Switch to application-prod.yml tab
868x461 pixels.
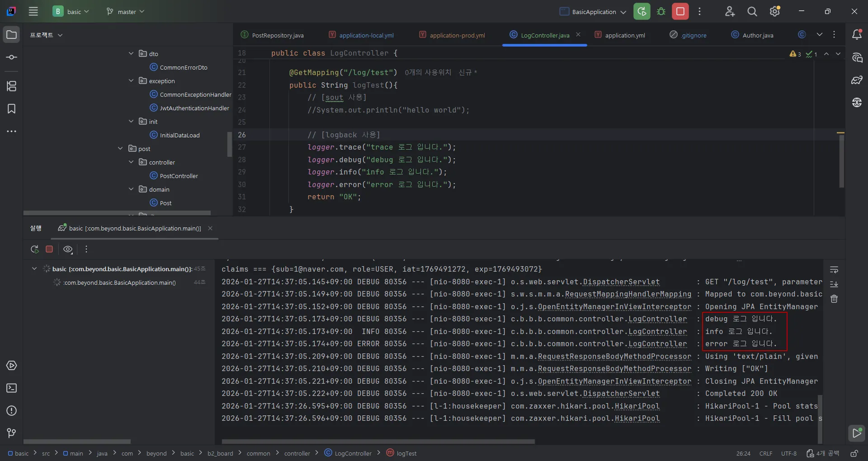(452, 35)
